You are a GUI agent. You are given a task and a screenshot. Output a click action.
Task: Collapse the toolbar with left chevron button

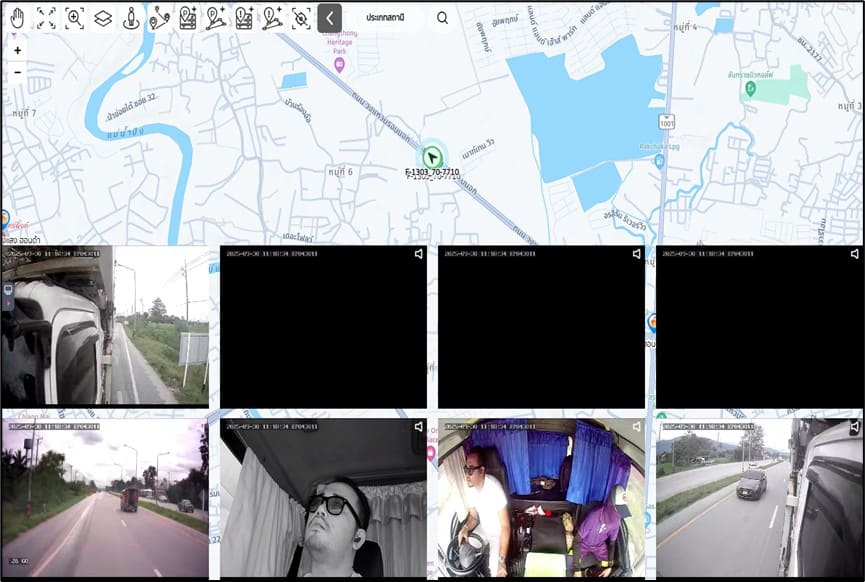click(330, 17)
